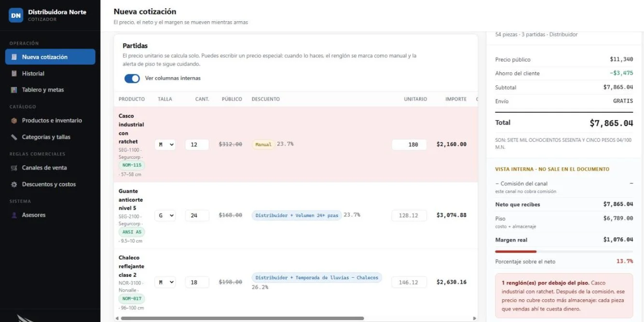Image resolution: width=644 pixels, height=322 pixels.
Task: Click importe $3,074.88
Action: point(452,215)
